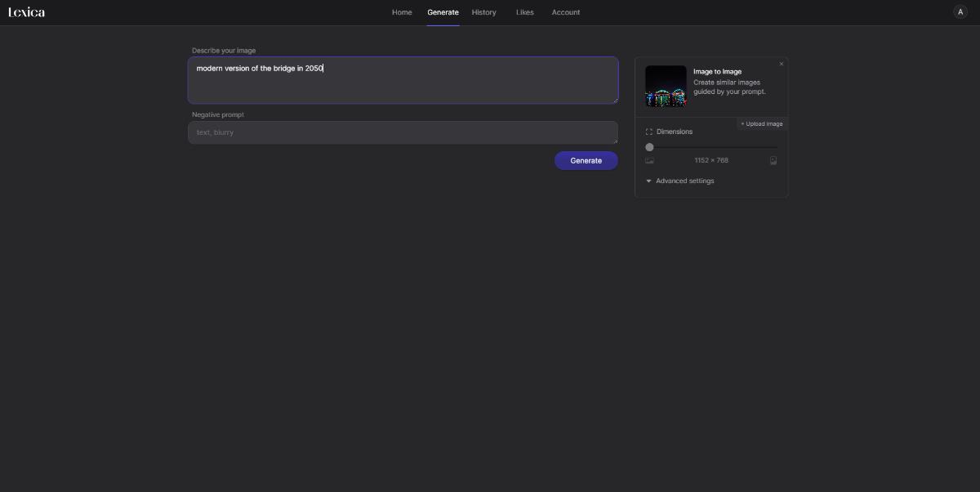Click the Dimensions fullscreen icon

click(x=649, y=132)
